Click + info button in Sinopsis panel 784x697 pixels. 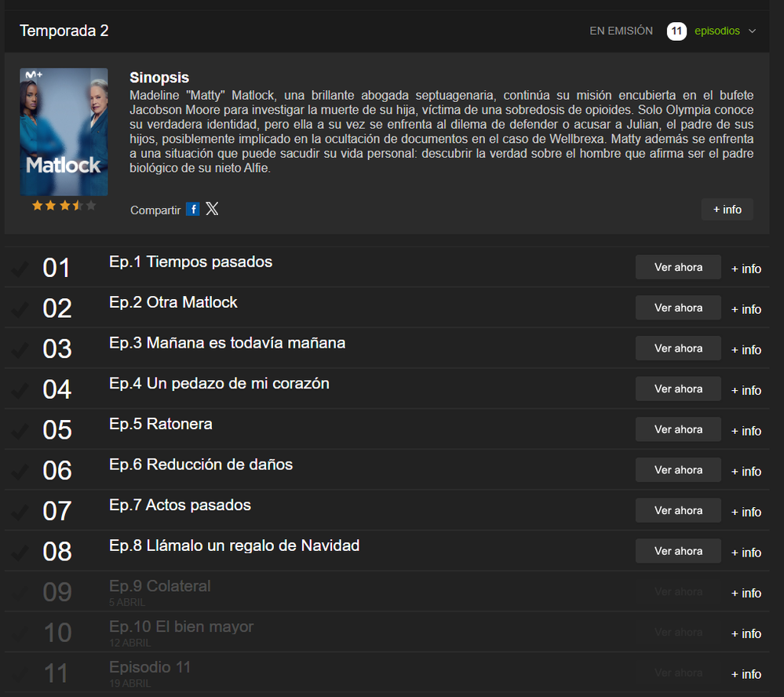[x=727, y=210]
